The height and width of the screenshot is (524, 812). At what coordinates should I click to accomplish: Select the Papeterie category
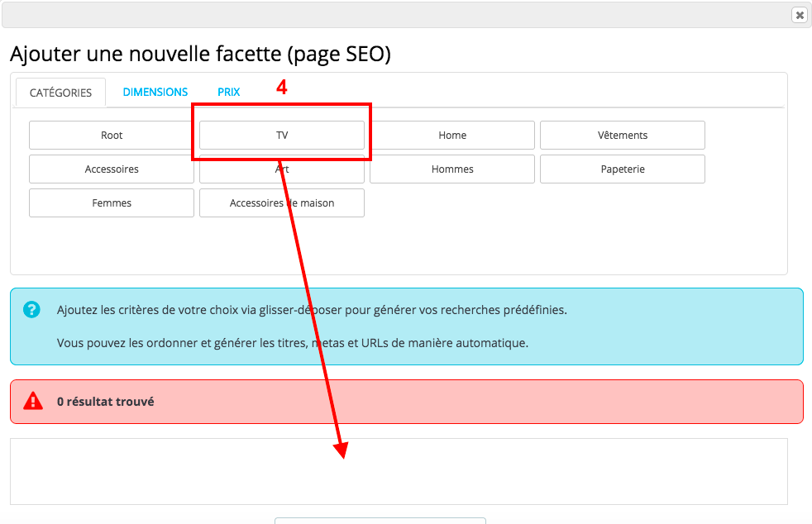[x=622, y=169]
